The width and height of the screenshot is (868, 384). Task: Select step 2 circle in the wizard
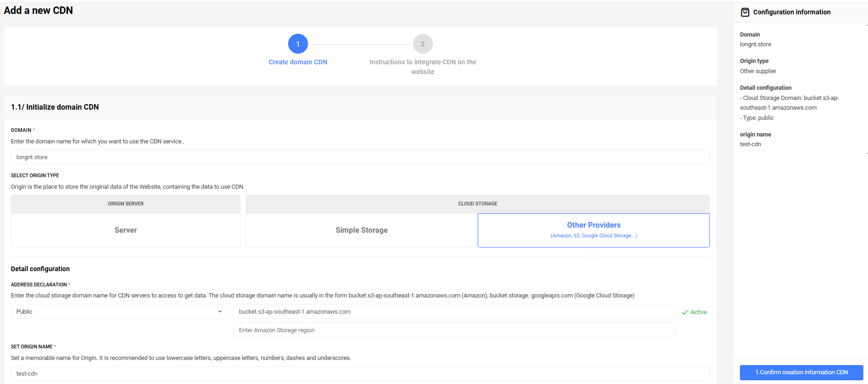[423, 44]
